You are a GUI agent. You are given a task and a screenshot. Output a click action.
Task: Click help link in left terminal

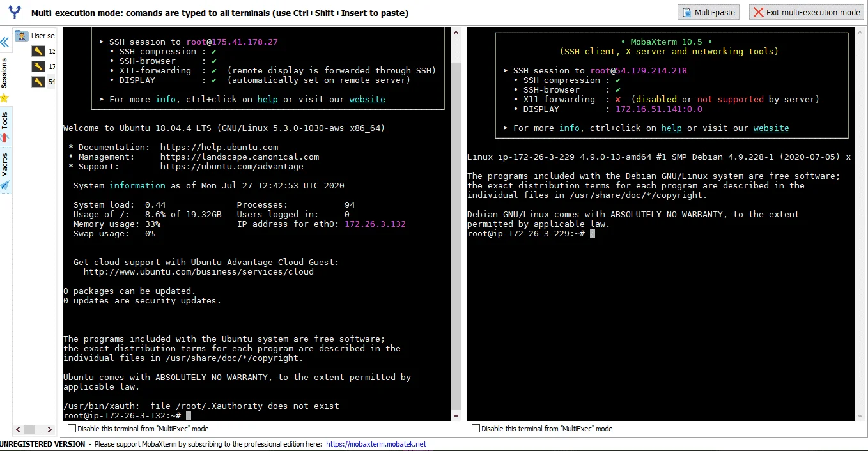[268, 100]
